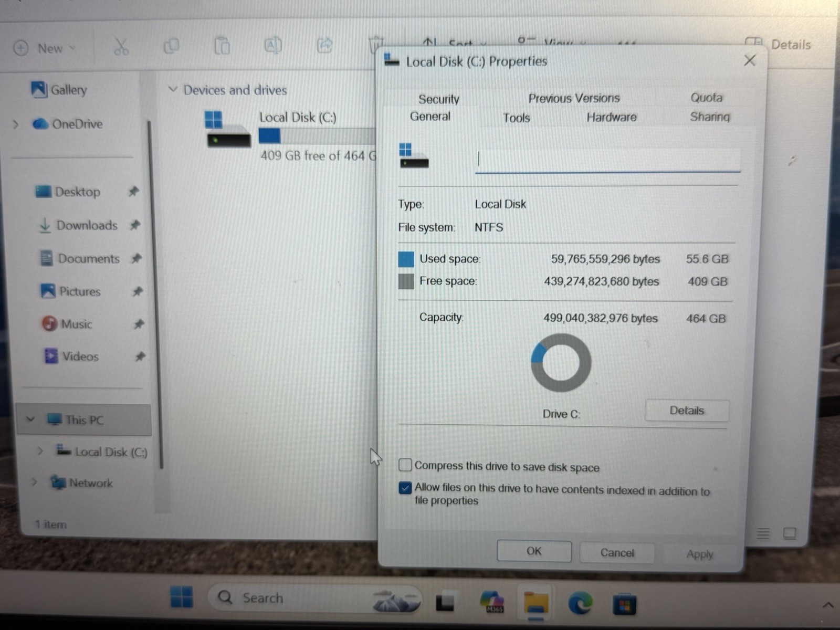Switch to large icons view icon
The width and height of the screenshot is (840, 630).
click(x=789, y=533)
